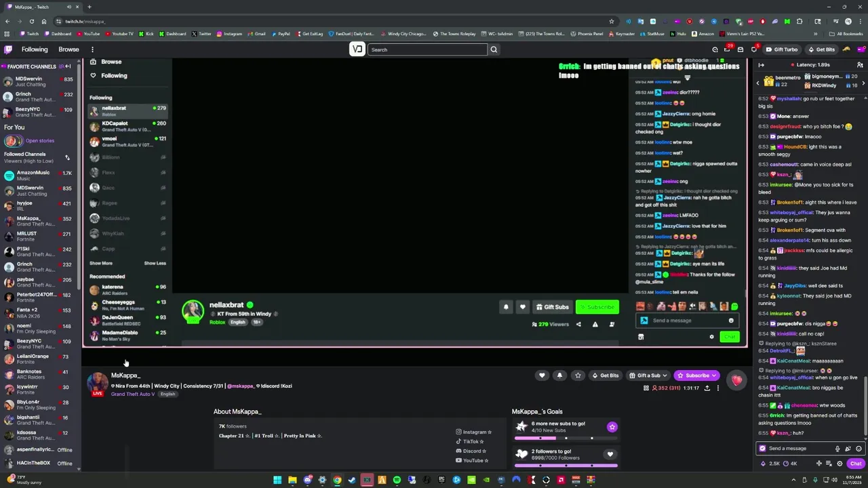
Task: Open the Whispers icon in top bar
Action: click(741, 49)
